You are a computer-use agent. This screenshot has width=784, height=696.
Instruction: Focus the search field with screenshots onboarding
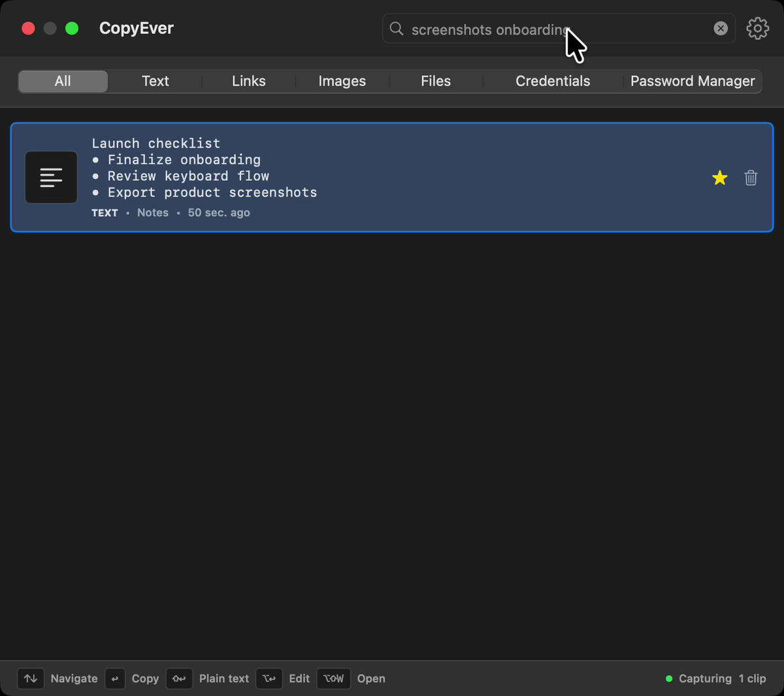[559, 29]
